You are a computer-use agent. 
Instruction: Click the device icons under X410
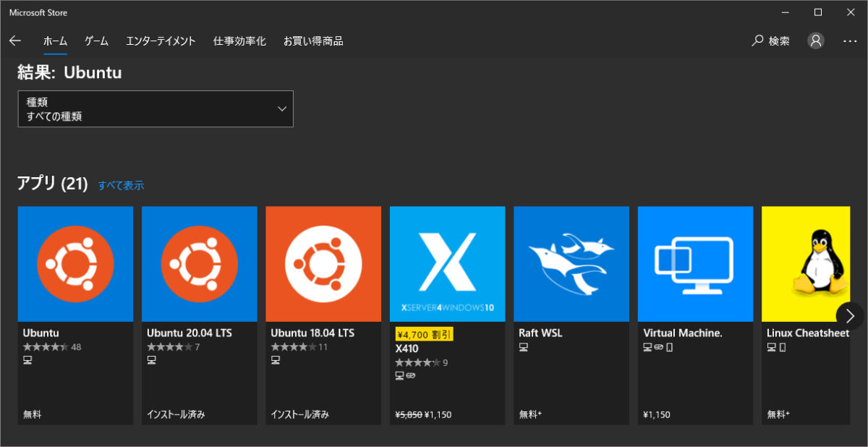(404, 375)
